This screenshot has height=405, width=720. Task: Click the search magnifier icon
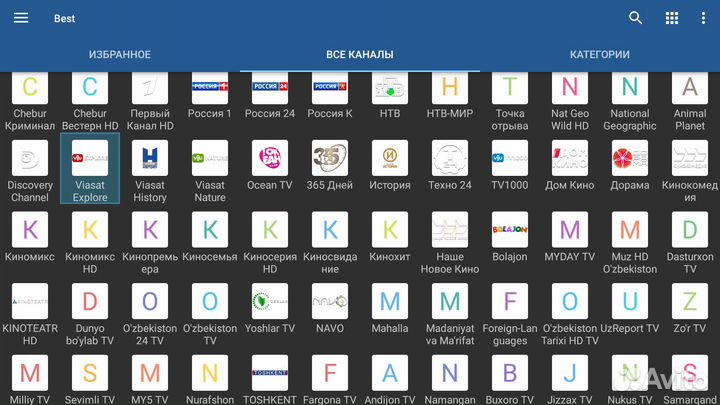click(x=636, y=18)
